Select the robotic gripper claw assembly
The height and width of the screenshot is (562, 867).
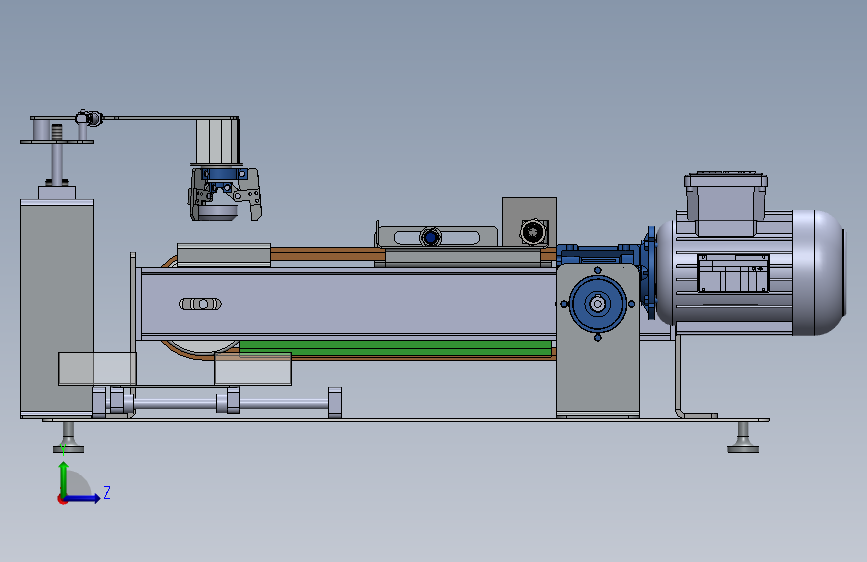(225, 194)
